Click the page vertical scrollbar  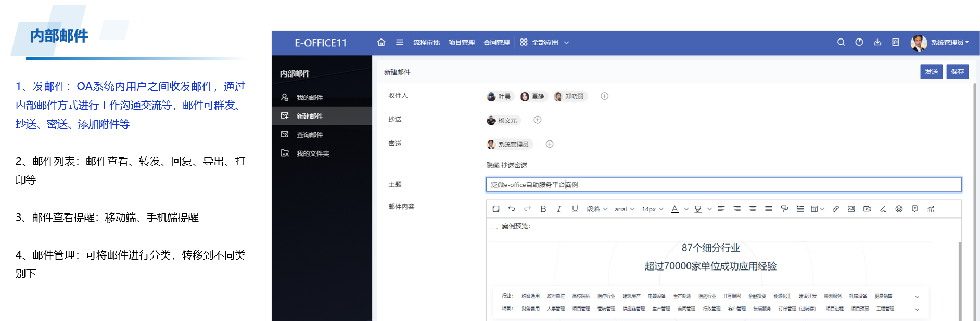pyautogui.click(x=975, y=202)
